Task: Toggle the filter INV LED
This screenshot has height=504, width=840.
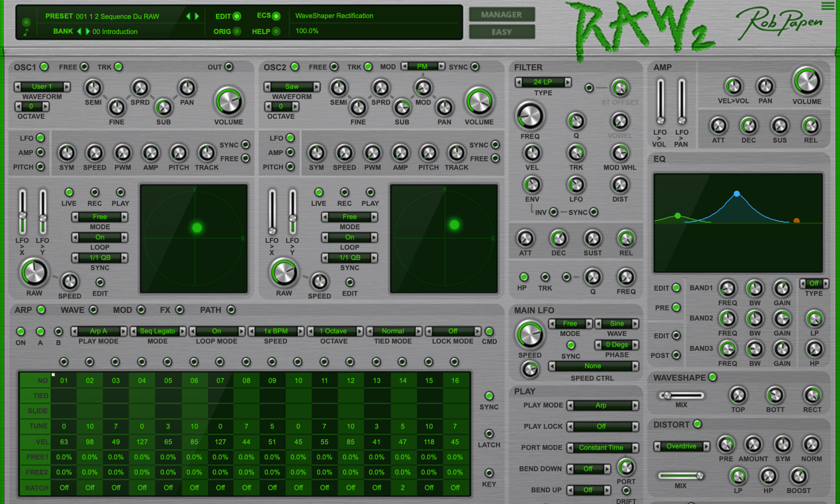Action: coord(554,212)
